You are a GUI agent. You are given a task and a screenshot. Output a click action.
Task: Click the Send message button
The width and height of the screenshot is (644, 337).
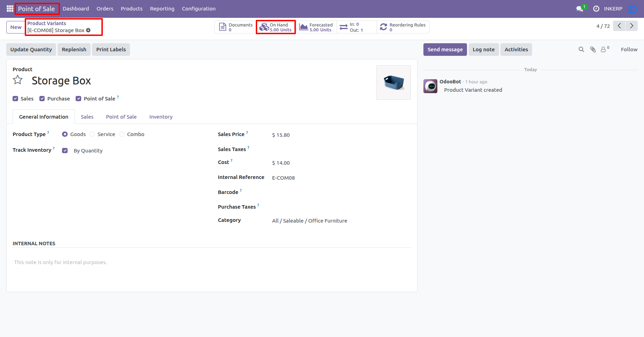445,50
